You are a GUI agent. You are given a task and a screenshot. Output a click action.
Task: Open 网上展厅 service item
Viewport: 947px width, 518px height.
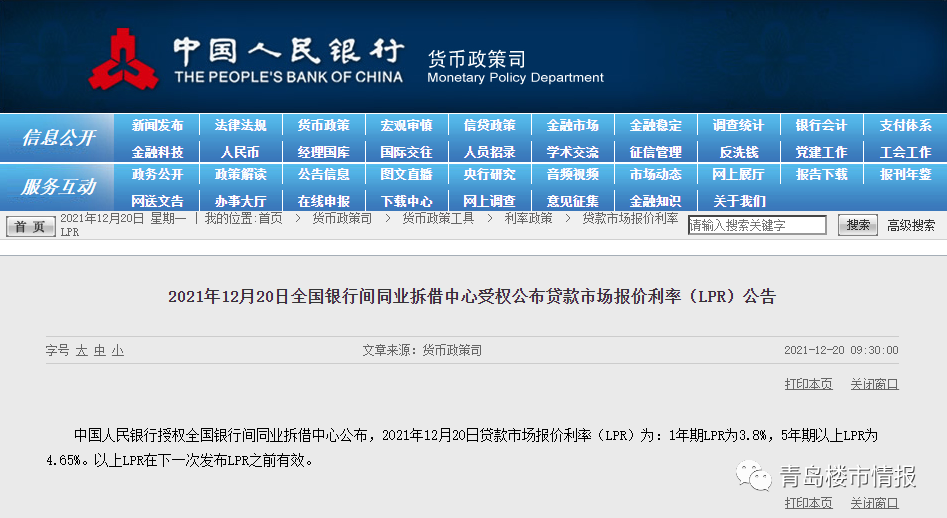tap(739, 174)
